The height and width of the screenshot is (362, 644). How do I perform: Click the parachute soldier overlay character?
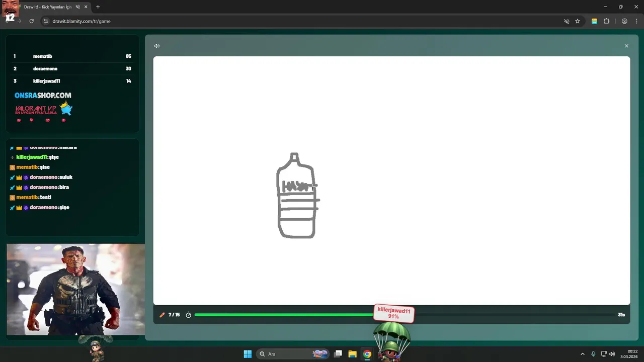click(x=391, y=342)
